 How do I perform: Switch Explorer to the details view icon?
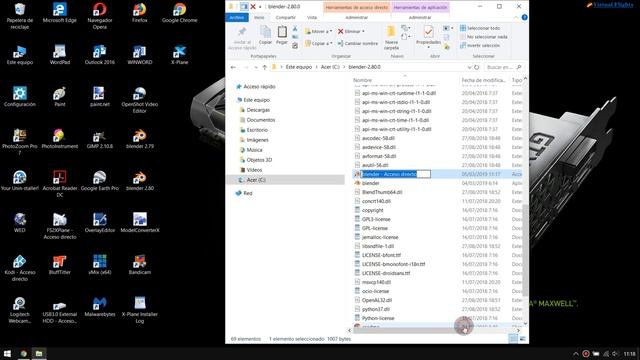click(x=513, y=339)
